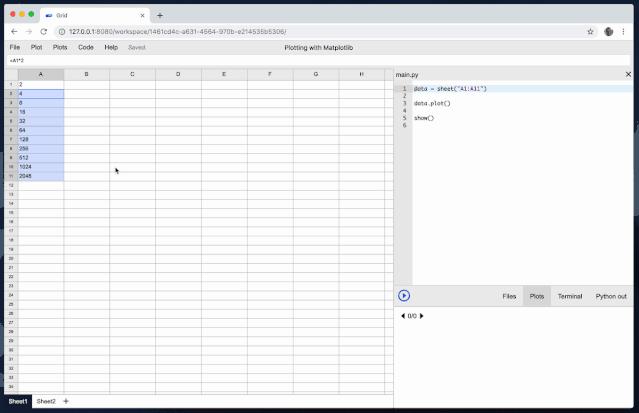Click the browser forward arrow
This screenshot has width=639, height=413.
[29, 31]
